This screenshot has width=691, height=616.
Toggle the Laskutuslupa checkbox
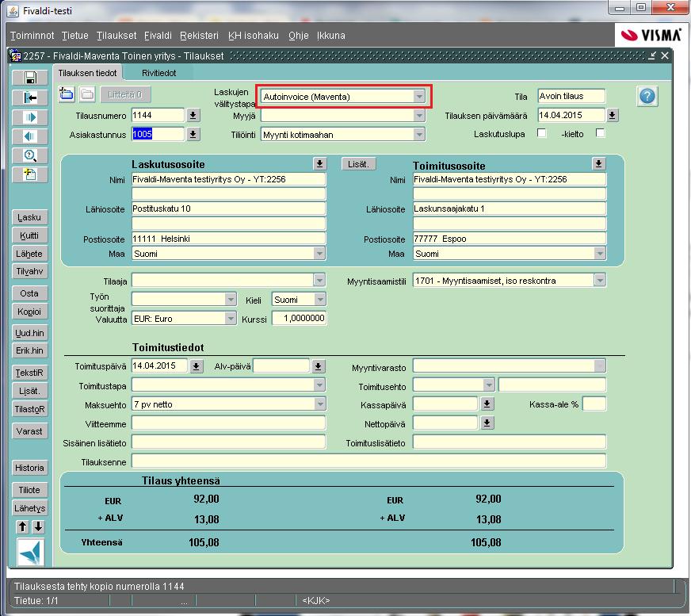tap(541, 133)
